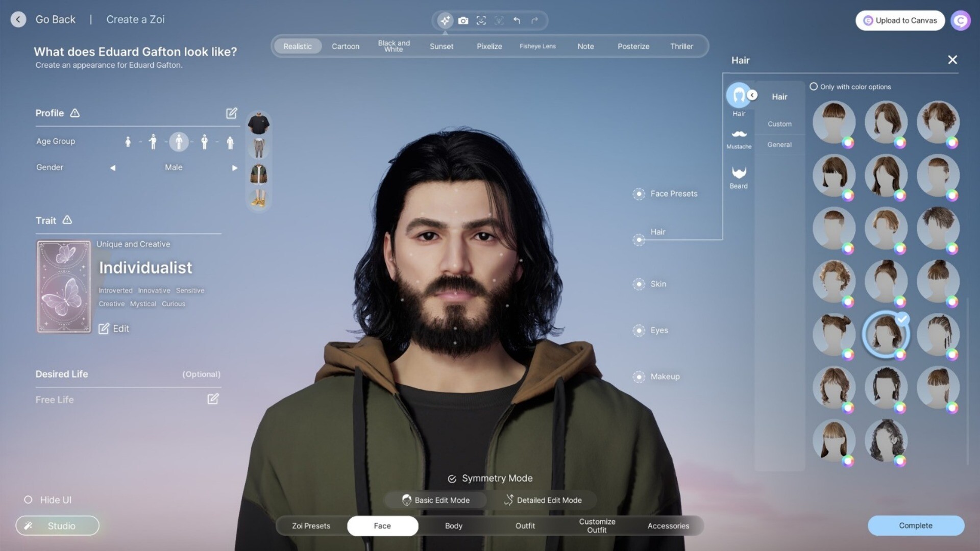Image resolution: width=980 pixels, height=551 pixels.
Task: Toggle Only with color options
Action: pyautogui.click(x=814, y=87)
